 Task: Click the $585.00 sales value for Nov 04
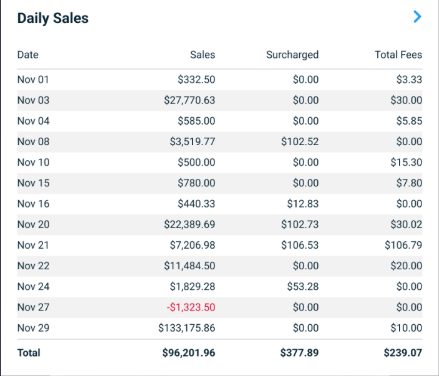[x=196, y=121]
